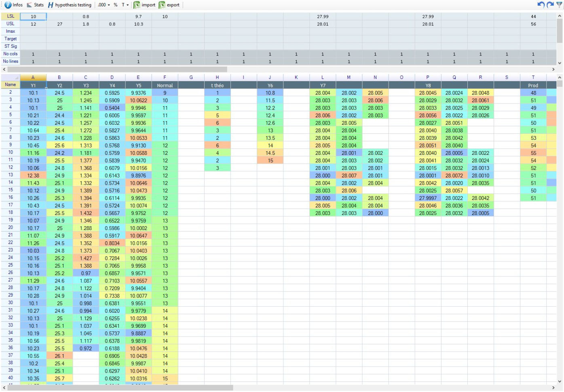Open the filter funnel tool
This screenshot has height=392, width=564.
[x=559, y=5]
